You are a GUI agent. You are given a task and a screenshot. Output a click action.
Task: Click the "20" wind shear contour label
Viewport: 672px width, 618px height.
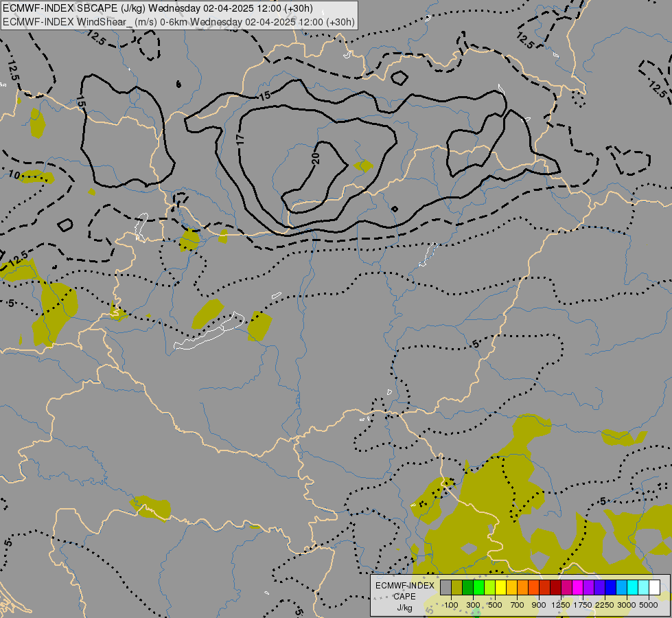[316, 158]
